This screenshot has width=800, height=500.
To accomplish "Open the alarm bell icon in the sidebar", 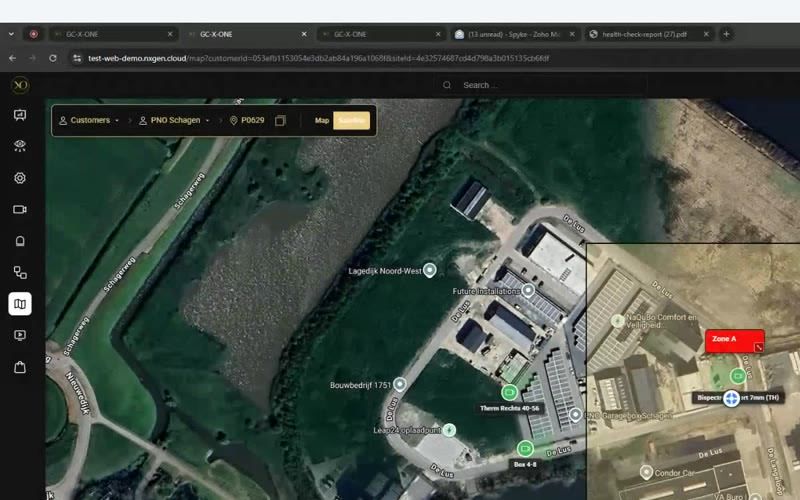I will (20, 241).
